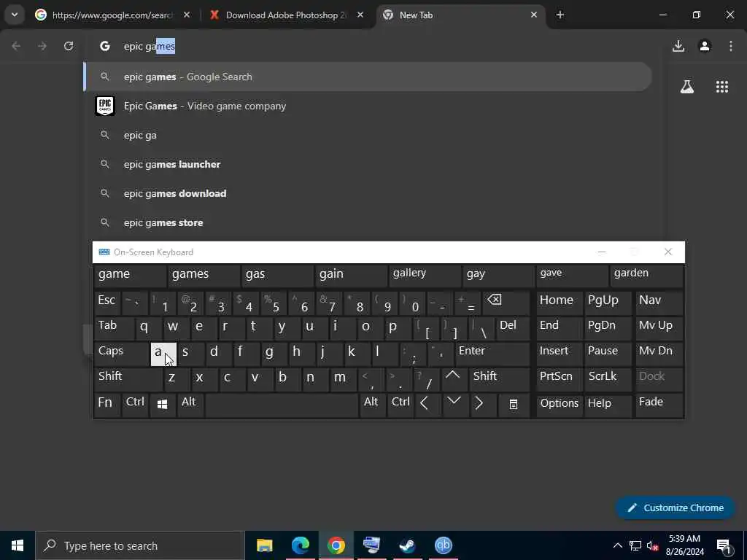Close the Google search tab
747x560 pixels.
187,15
